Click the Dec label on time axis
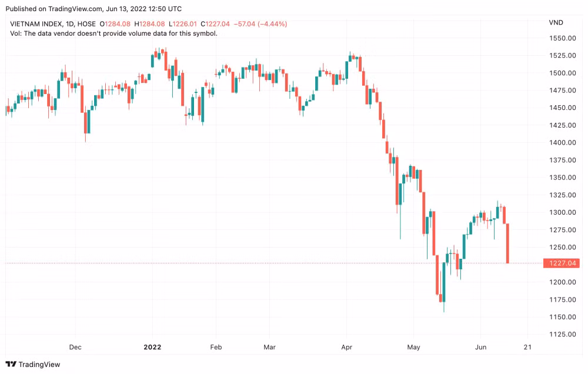588x374 pixels. point(75,347)
